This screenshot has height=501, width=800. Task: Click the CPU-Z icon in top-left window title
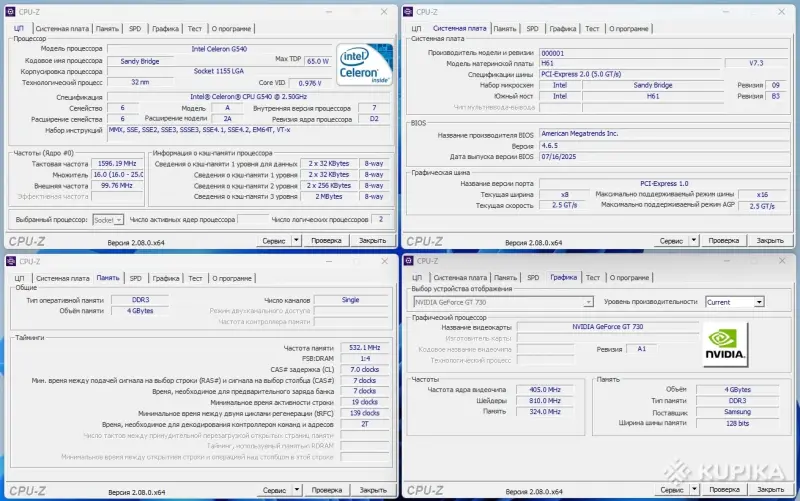click(x=10, y=11)
